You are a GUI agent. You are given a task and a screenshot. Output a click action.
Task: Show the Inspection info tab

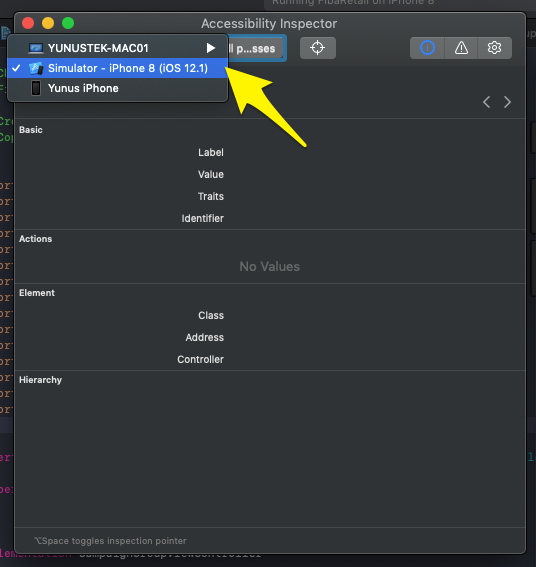pyautogui.click(x=427, y=48)
